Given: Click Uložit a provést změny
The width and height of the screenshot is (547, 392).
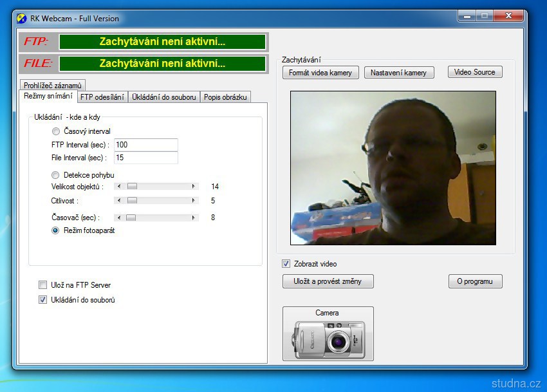Looking at the screenshot, I should pos(328,281).
